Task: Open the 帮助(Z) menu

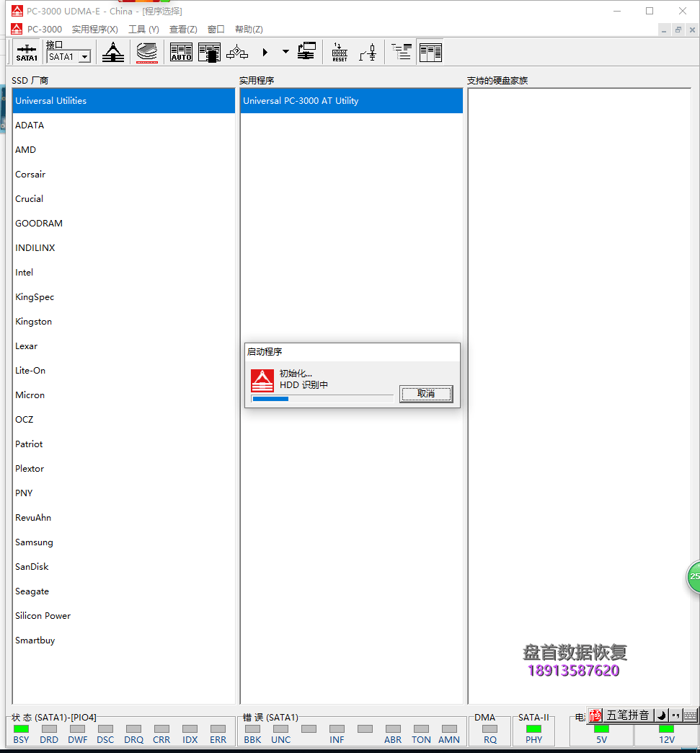Action: tap(249, 30)
